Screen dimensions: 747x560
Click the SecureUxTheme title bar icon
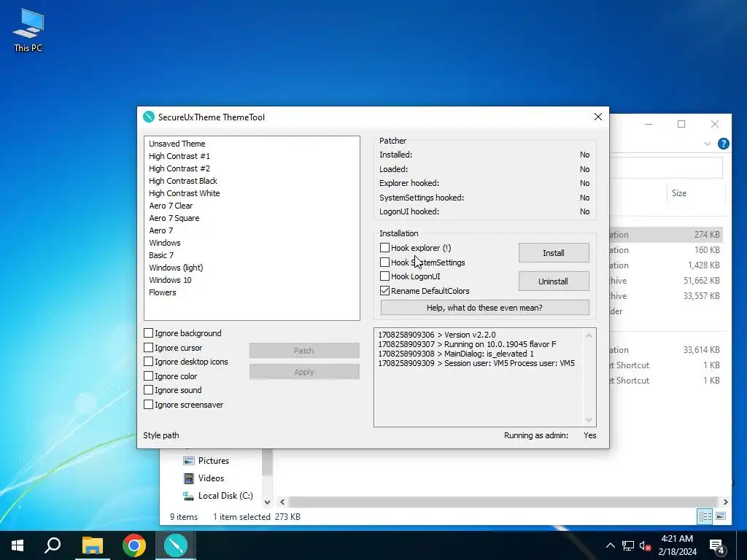pos(149,117)
